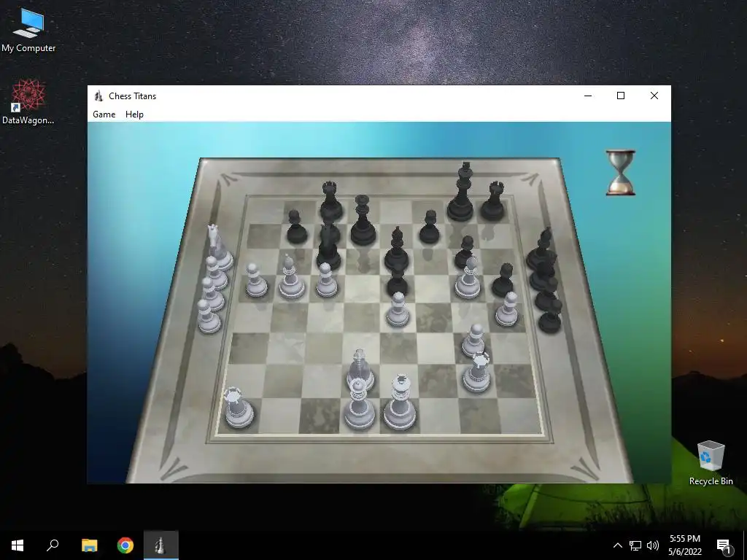Image resolution: width=747 pixels, height=560 pixels.
Task: Click the black rook behind the black knight
Action: pos(331,201)
